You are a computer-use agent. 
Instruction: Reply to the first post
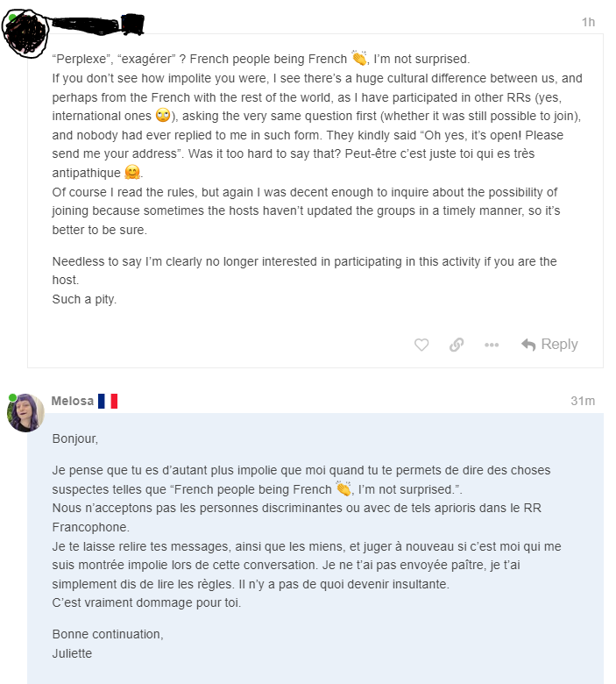tap(549, 345)
